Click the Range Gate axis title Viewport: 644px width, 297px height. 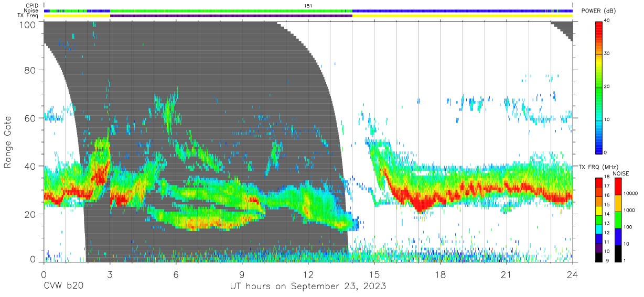8,142
